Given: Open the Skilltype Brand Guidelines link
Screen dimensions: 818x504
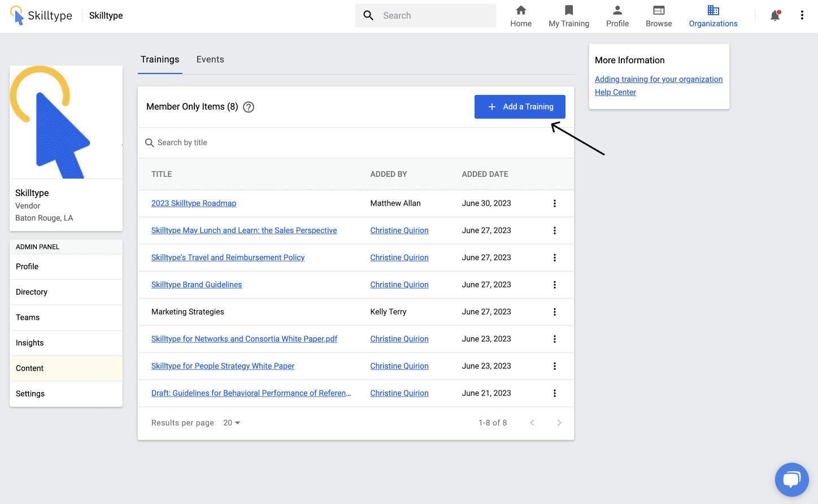Looking at the screenshot, I should [x=197, y=285].
